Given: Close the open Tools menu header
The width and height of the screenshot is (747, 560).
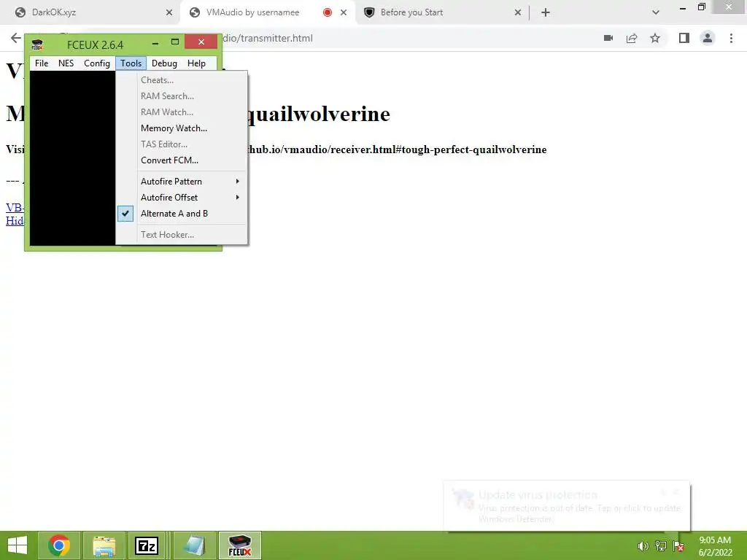Looking at the screenshot, I should point(131,63).
